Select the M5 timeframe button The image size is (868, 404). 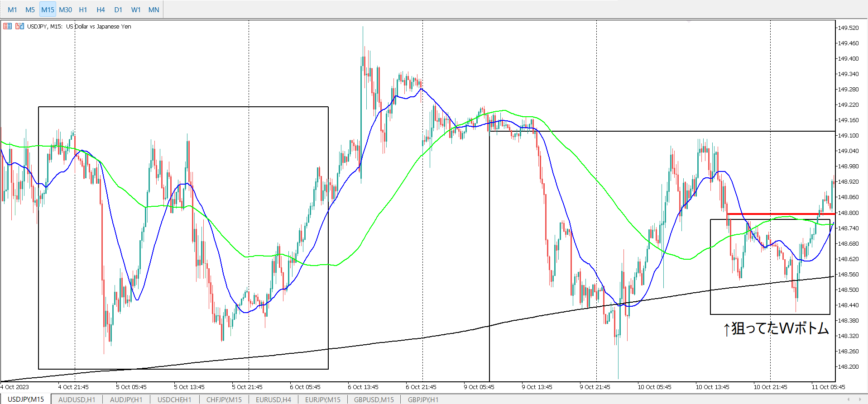point(30,10)
